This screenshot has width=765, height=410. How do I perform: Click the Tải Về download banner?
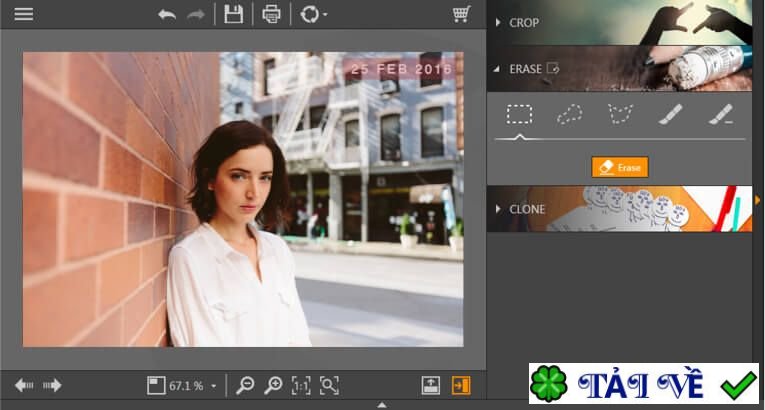pyautogui.click(x=643, y=384)
